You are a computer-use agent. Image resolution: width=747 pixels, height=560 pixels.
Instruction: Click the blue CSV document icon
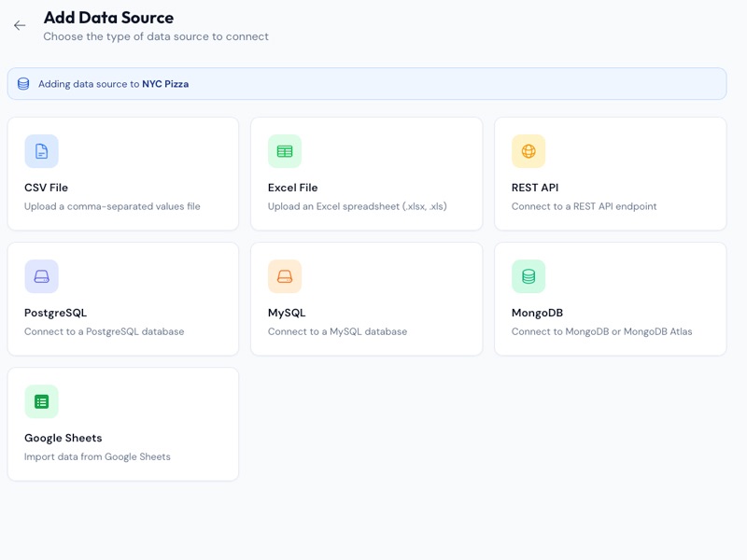41,151
